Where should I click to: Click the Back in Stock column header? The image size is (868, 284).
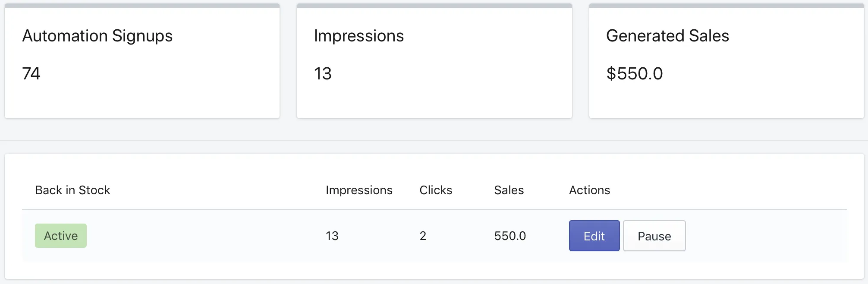[x=72, y=190]
